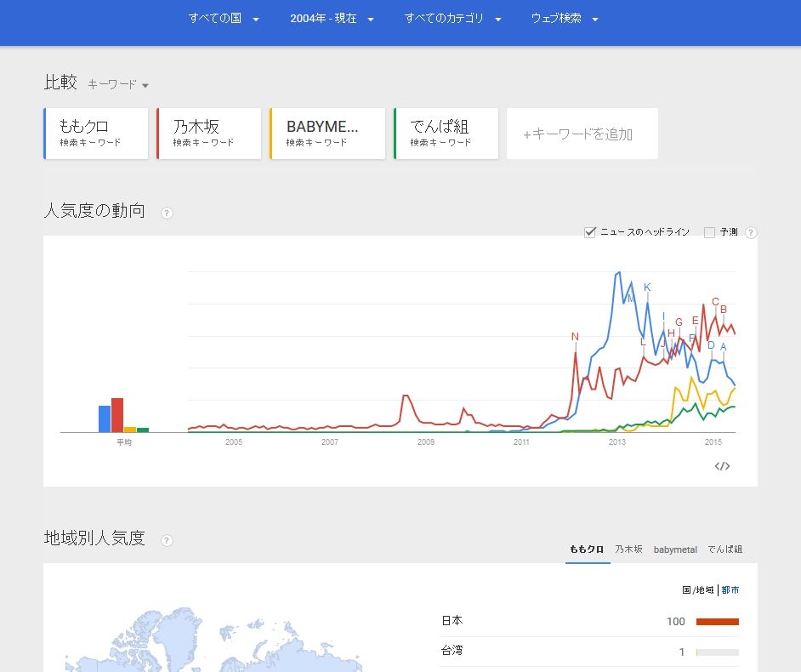Select the でんぱ組 keyword card
Image resolution: width=801 pixels, height=672 pixels.
point(446,134)
